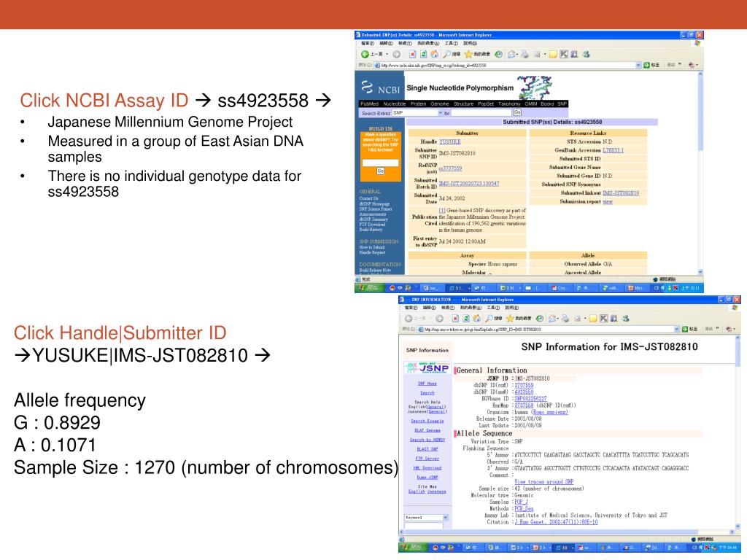Click Refresh icon in SNP Information browser toolbar
This screenshot has height=560, width=747.
466,318
